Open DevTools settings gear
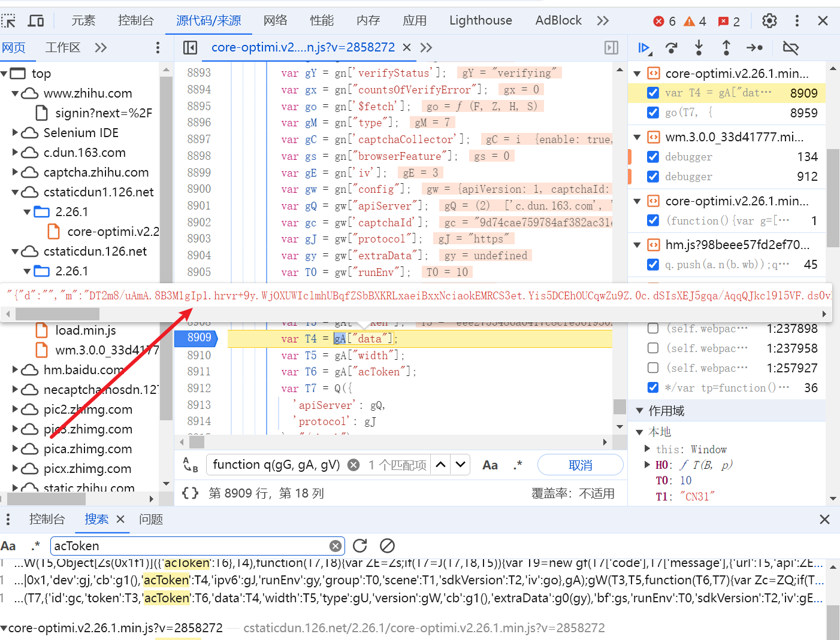The height and width of the screenshot is (640, 840). (769, 21)
